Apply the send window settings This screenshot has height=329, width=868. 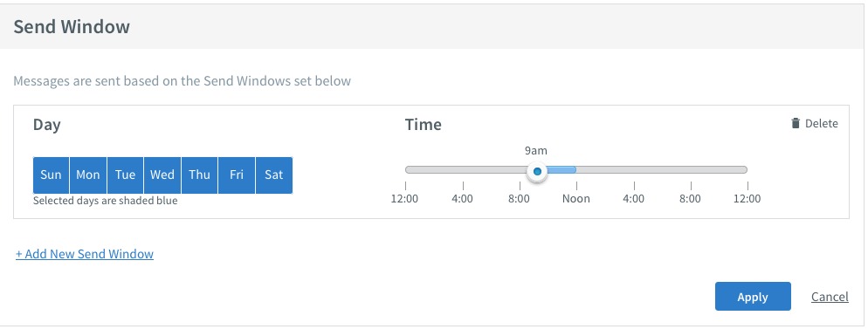(753, 297)
